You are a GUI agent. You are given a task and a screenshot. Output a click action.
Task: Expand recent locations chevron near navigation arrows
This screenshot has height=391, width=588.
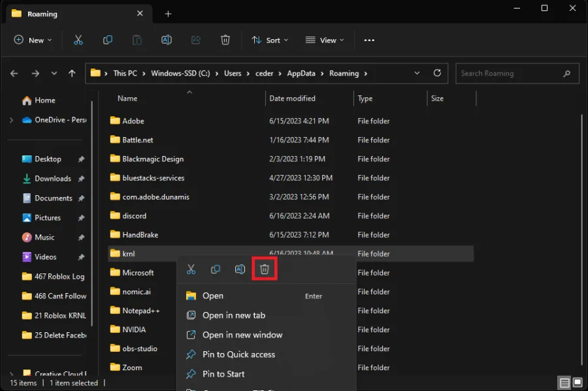coord(54,73)
